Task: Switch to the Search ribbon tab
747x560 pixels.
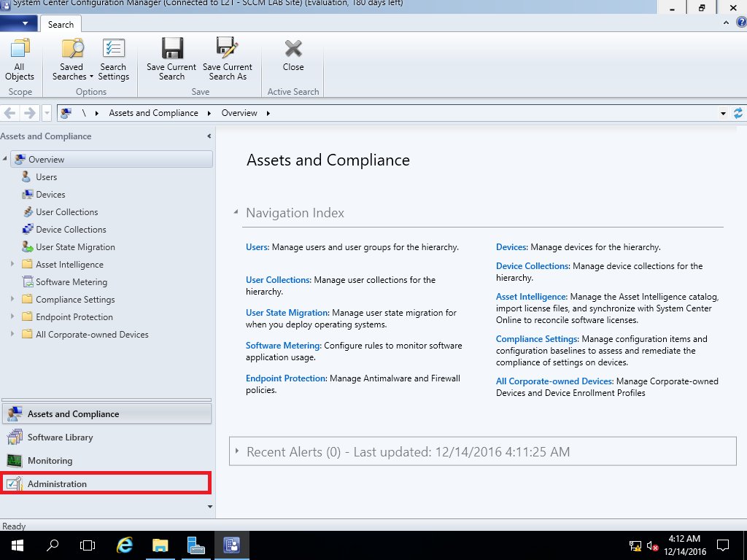Action: coord(61,24)
